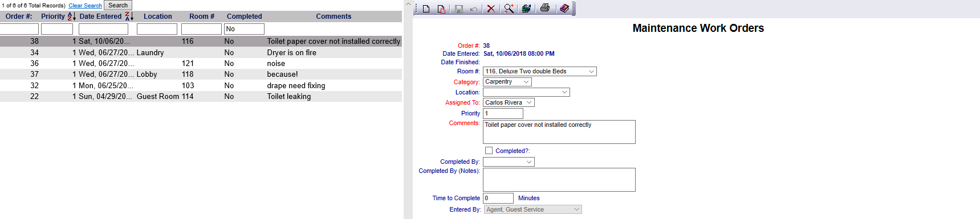
Task: Click the toolbar drag handle grip
Action: (x=416, y=9)
